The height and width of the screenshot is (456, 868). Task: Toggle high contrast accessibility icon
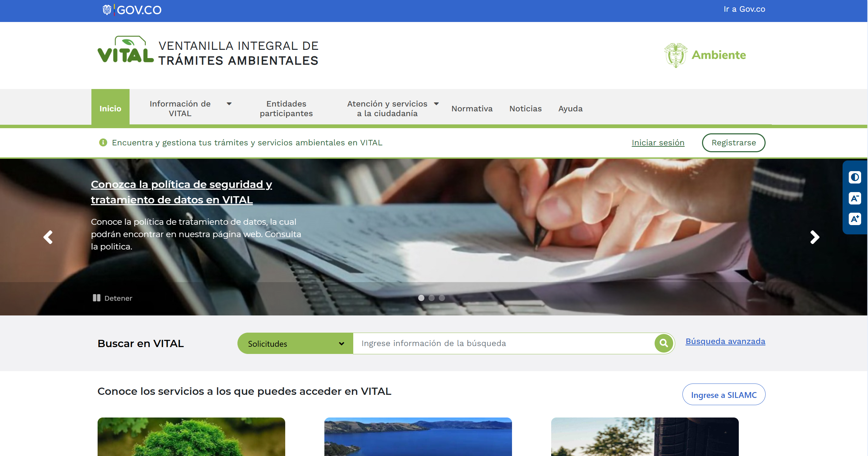[x=855, y=177]
